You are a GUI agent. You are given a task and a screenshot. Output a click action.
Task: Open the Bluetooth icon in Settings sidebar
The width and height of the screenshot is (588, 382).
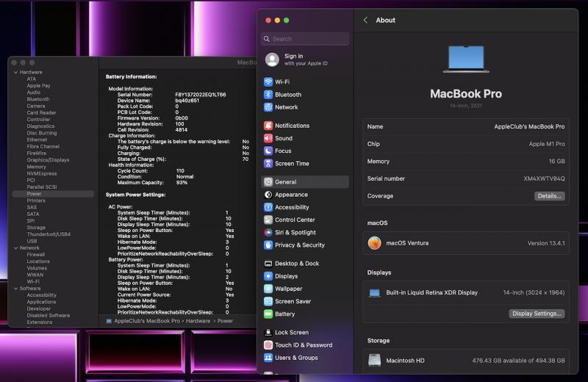tap(268, 95)
